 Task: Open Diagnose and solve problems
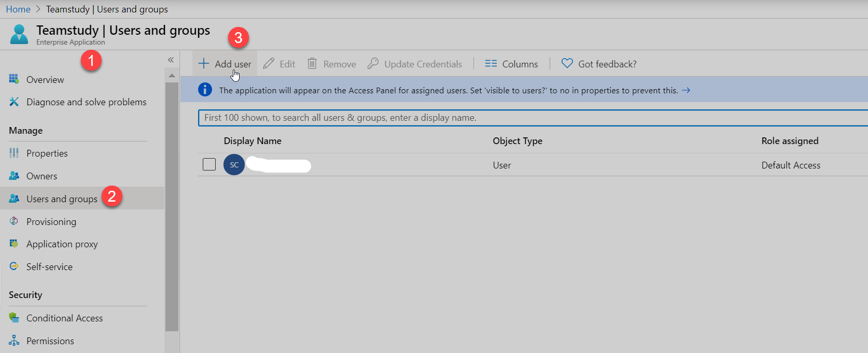pos(86,102)
